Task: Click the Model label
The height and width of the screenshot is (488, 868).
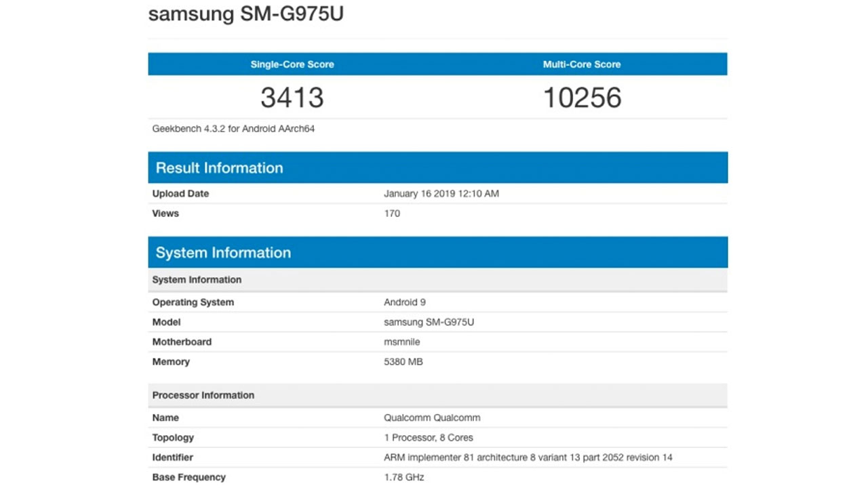Action: click(x=166, y=322)
